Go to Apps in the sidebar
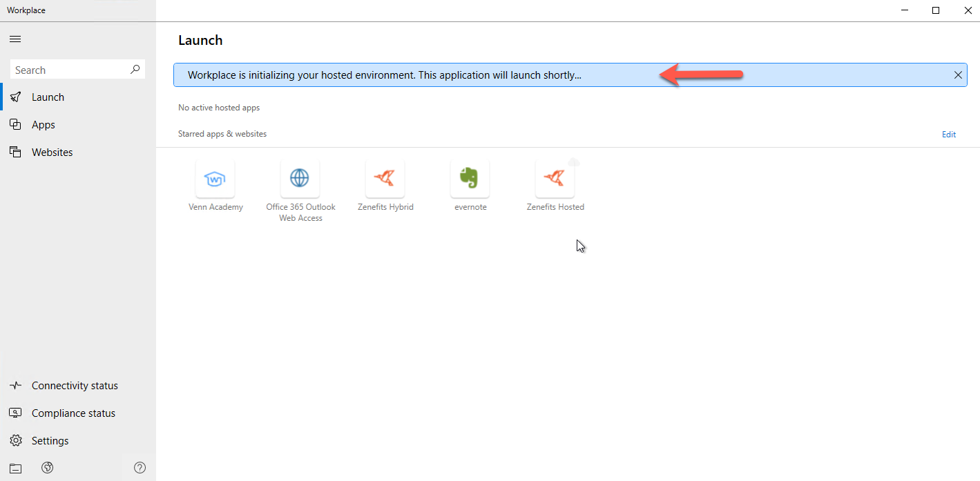 point(43,125)
